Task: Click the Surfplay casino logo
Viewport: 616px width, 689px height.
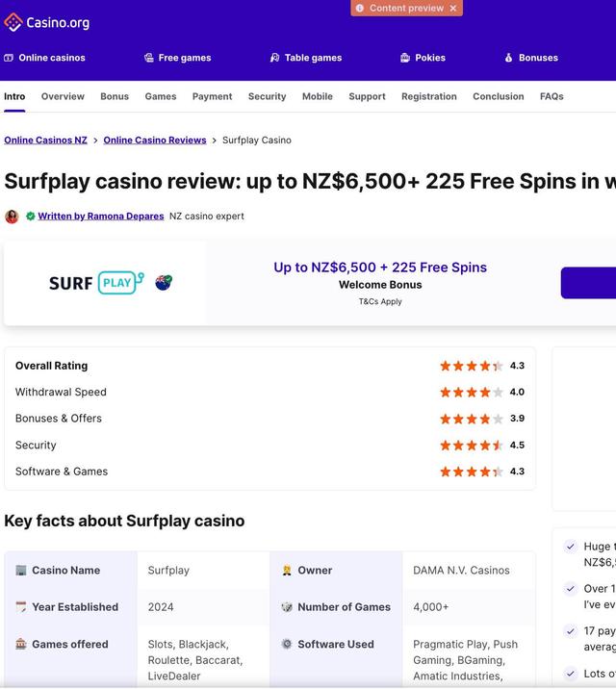Action: [96, 282]
